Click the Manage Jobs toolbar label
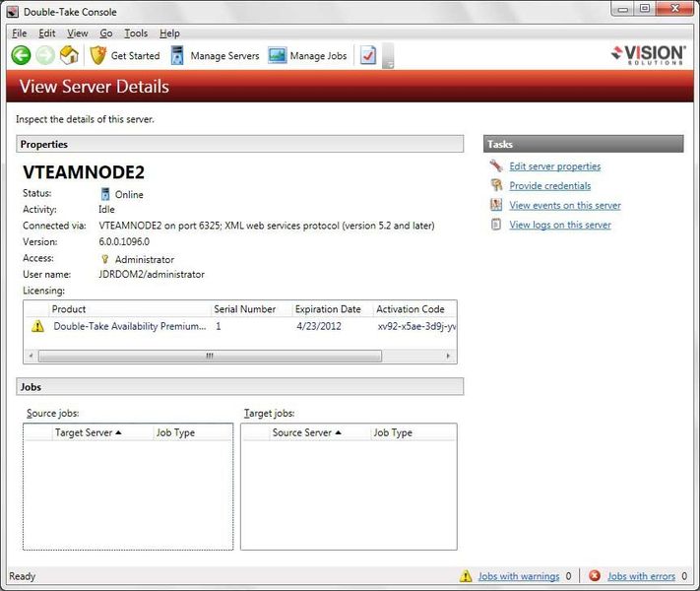 (x=318, y=56)
